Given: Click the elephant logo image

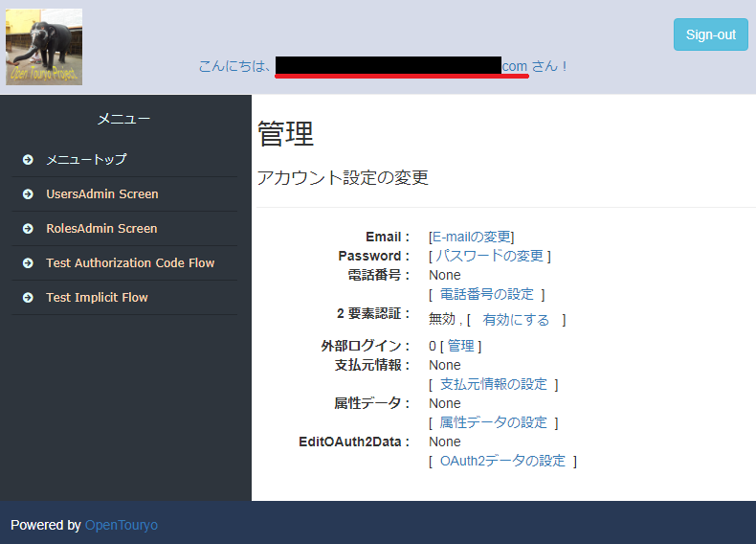Looking at the screenshot, I should point(44,47).
